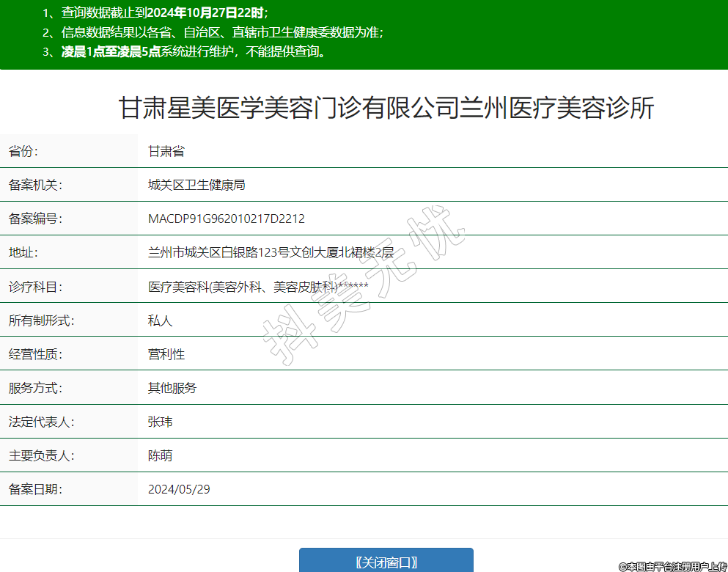Select the 甘肃省 province value
The width and height of the screenshot is (728, 572).
point(166,151)
